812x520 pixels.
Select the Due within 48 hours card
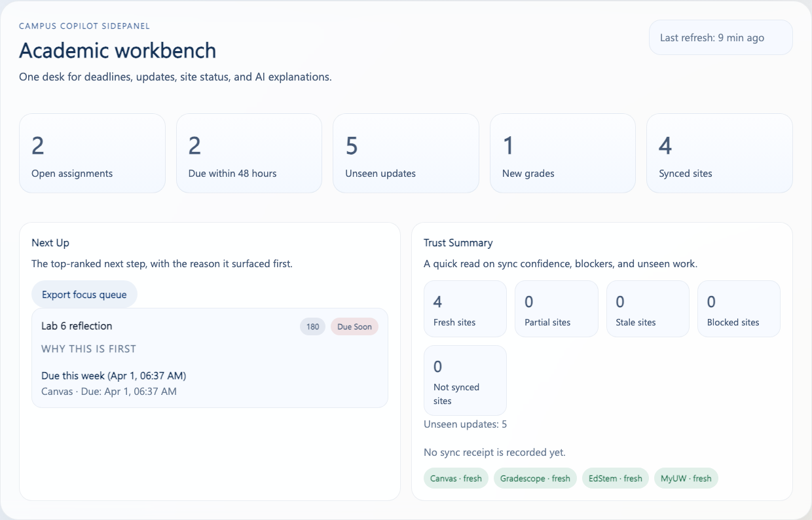pyautogui.click(x=249, y=153)
